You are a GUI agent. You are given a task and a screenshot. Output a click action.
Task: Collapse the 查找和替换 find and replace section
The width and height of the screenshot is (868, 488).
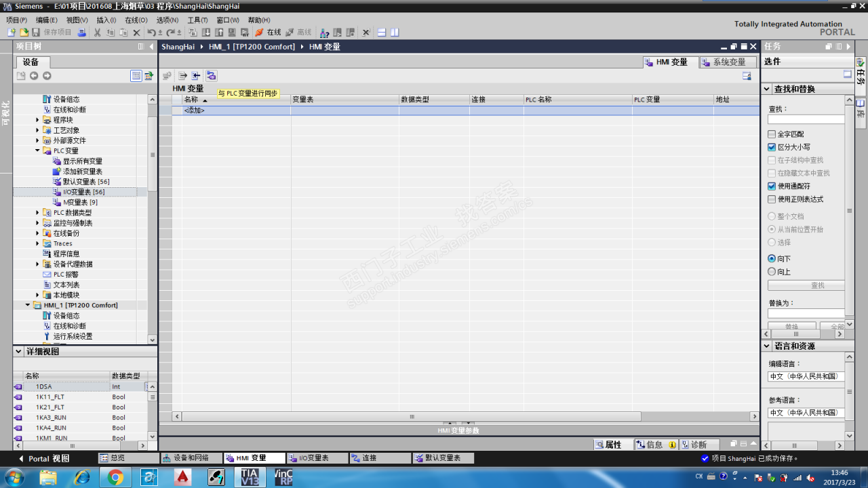pos(767,89)
